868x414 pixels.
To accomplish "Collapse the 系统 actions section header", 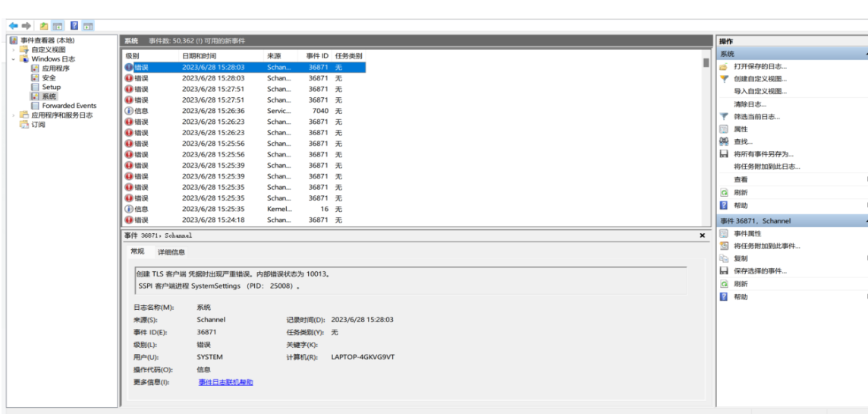I will click(x=865, y=55).
